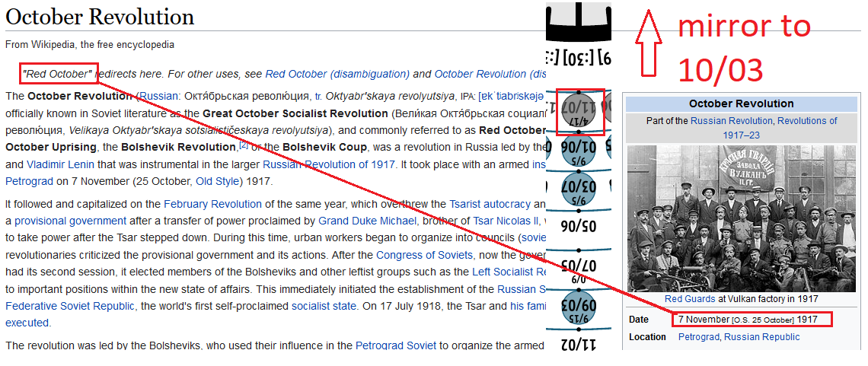Open the Federative Soviet Republic link
Viewport: 868px width, 366px height.
(x=70, y=307)
